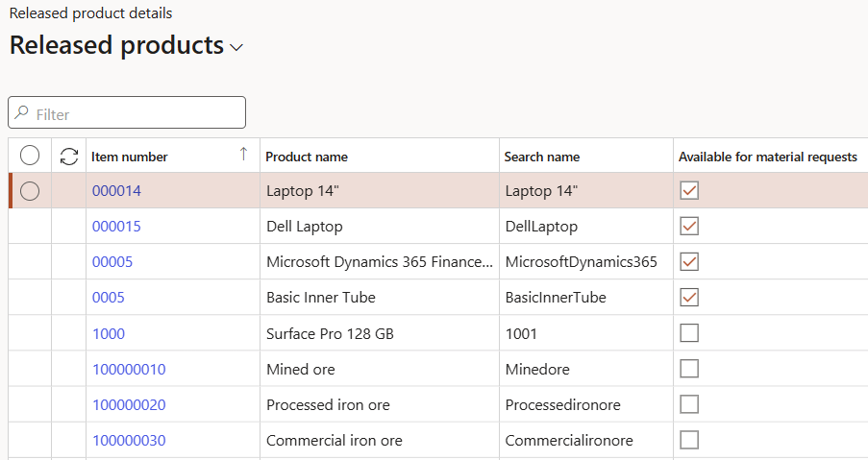The width and height of the screenshot is (868, 460).
Task: Uncheck material requests for Laptop 14"
Action: pyautogui.click(x=689, y=191)
